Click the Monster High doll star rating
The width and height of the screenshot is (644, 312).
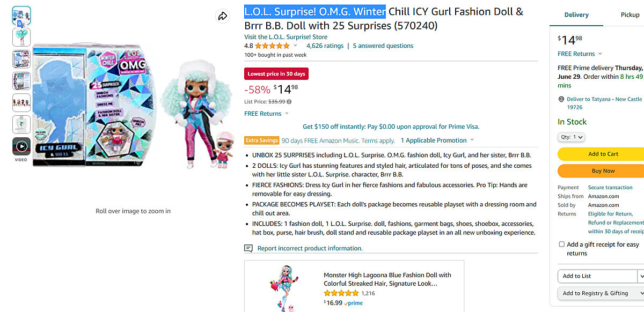[x=341, y=293]
